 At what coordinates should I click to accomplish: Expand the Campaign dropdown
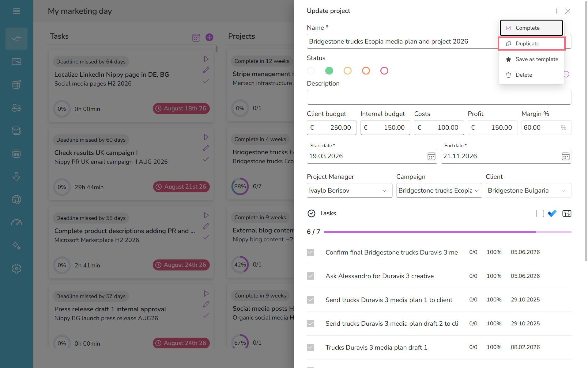[439, 190]
